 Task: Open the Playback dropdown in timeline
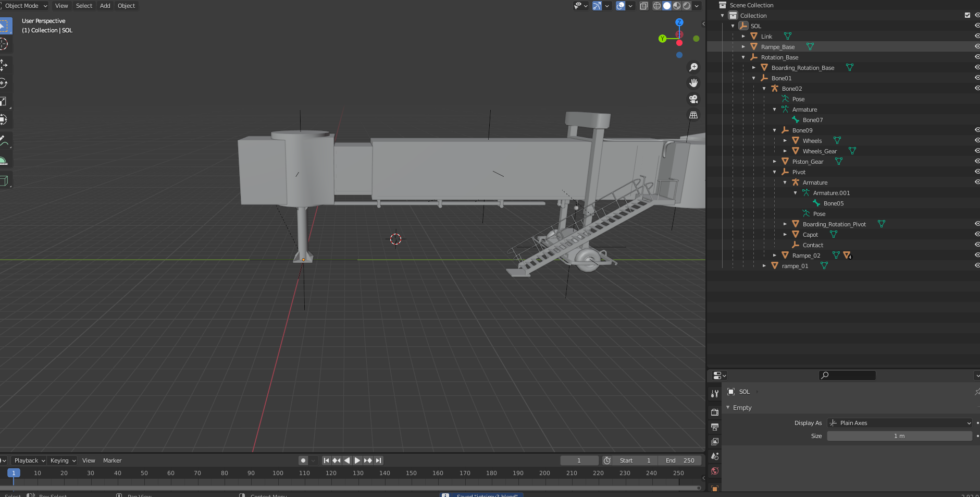30,460
